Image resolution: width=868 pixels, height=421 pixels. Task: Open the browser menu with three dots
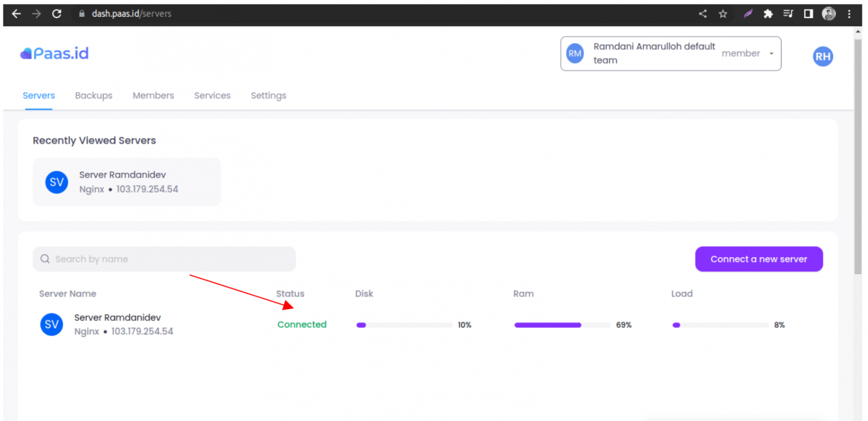click(849, 14)
